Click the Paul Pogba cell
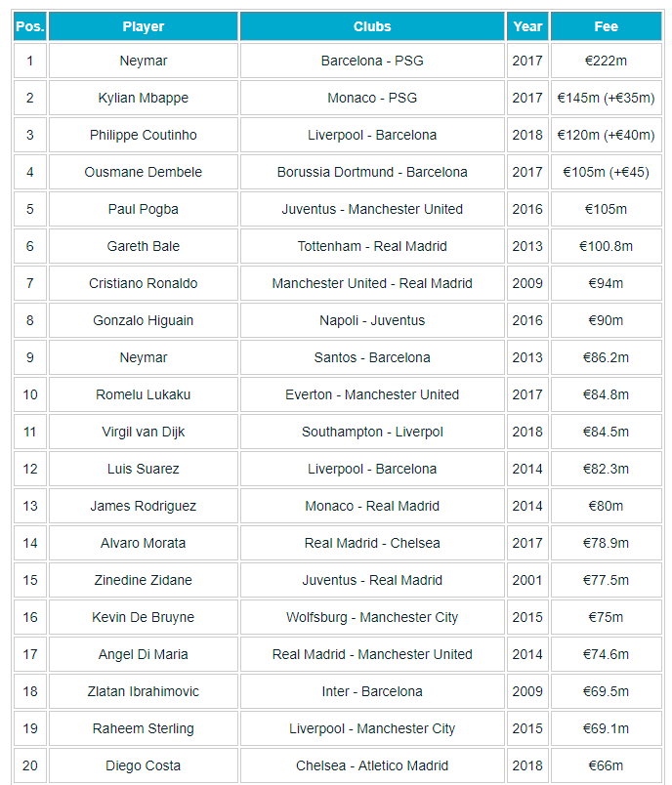672x785 pixels. coord(144,209)
